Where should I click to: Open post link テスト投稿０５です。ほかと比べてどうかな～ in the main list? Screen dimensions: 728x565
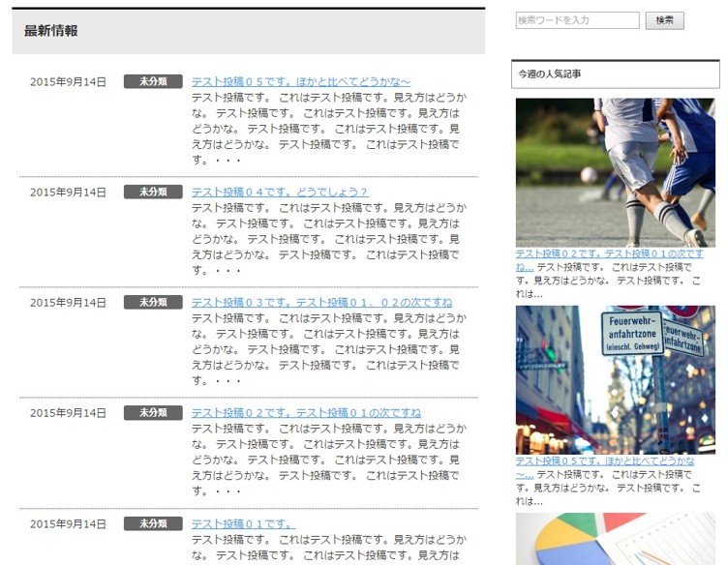[301, 81]
